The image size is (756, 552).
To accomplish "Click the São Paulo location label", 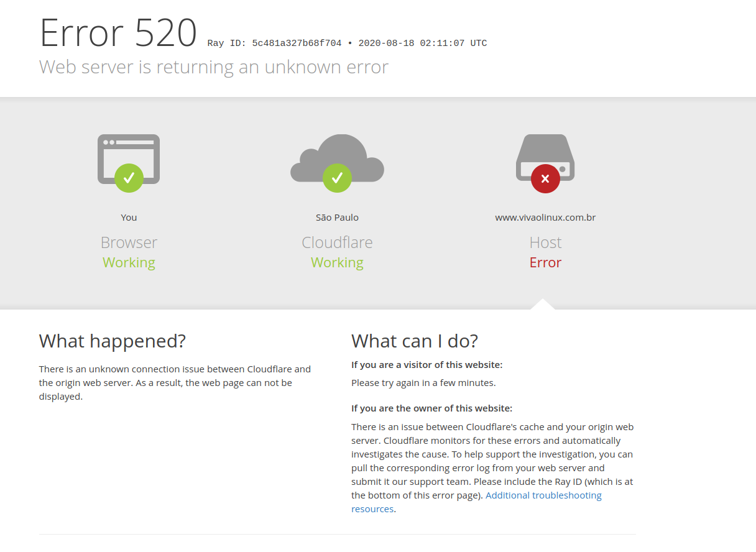I will [337, 218].
